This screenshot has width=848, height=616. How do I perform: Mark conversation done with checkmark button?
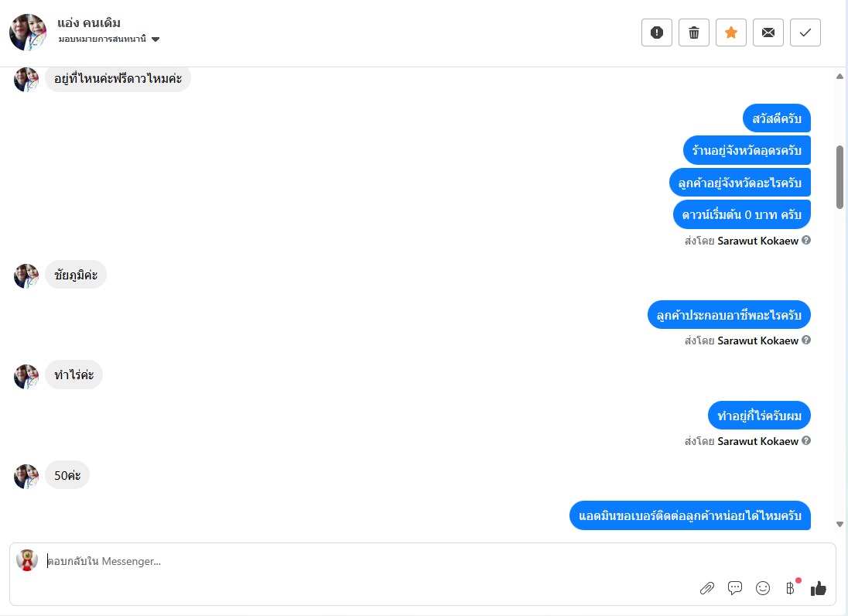point(805,33)
